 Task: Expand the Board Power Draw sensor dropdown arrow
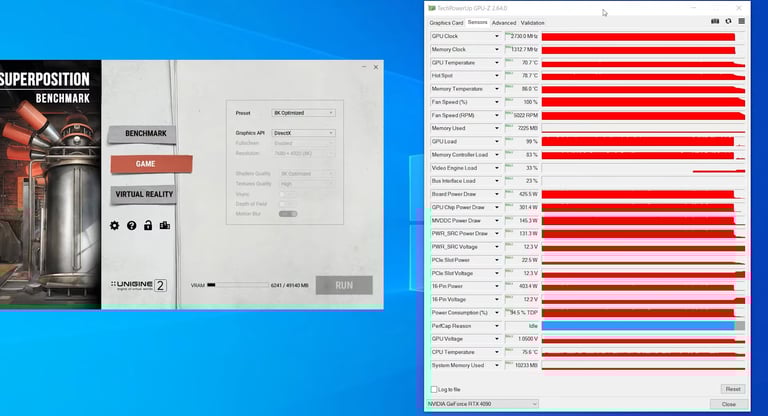tap(497, 194)
